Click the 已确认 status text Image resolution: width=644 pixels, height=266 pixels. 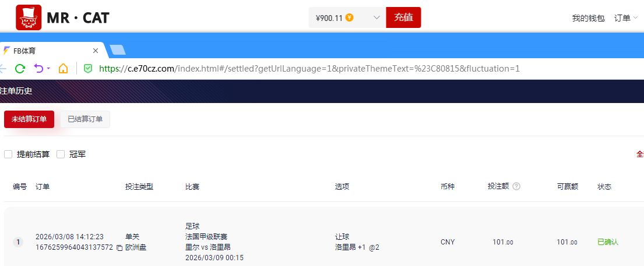[608, 242]
